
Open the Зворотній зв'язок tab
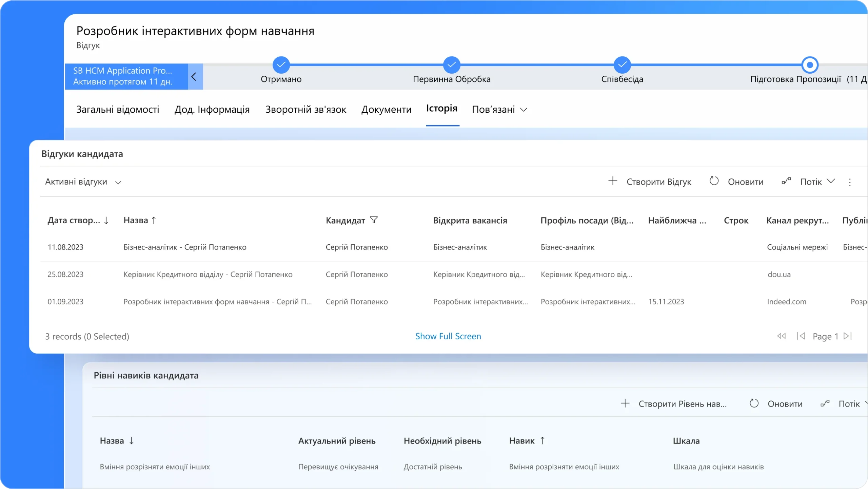305,110
